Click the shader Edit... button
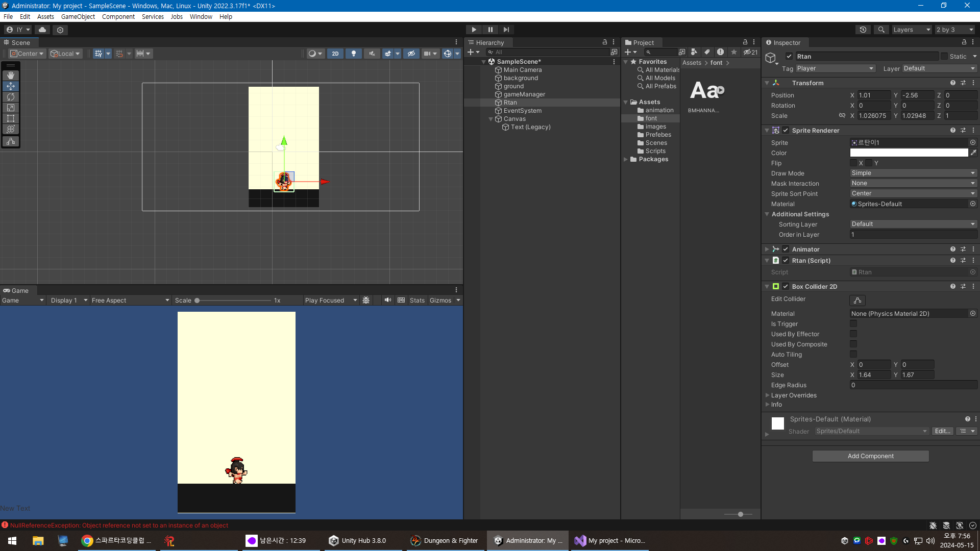 [942, 431]
